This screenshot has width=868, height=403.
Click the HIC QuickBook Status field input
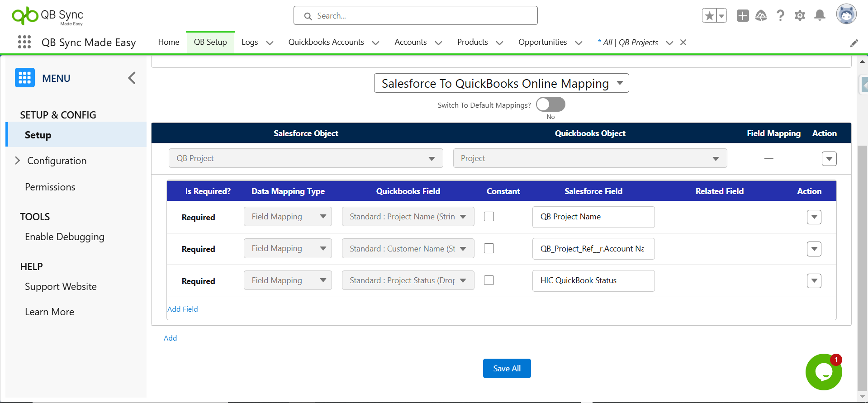(593, 281)
